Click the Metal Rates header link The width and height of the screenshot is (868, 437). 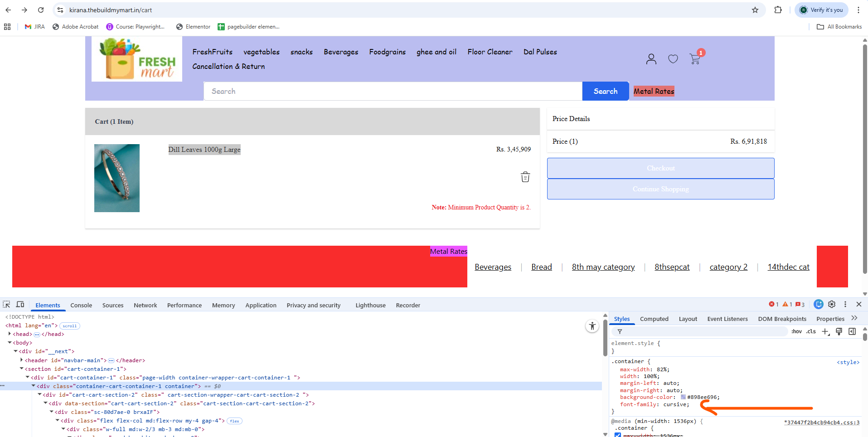(x=654, y=91)
